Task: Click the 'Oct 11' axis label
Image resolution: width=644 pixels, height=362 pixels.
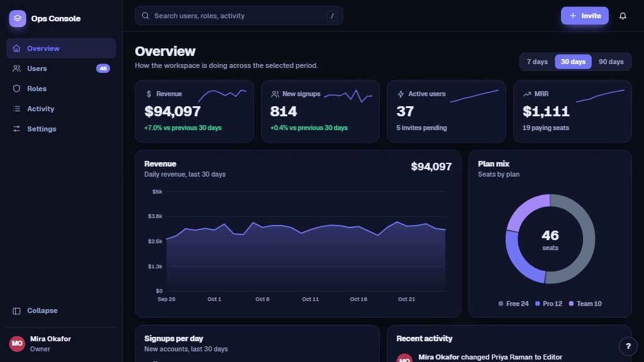Action: [x=311, y=299]
